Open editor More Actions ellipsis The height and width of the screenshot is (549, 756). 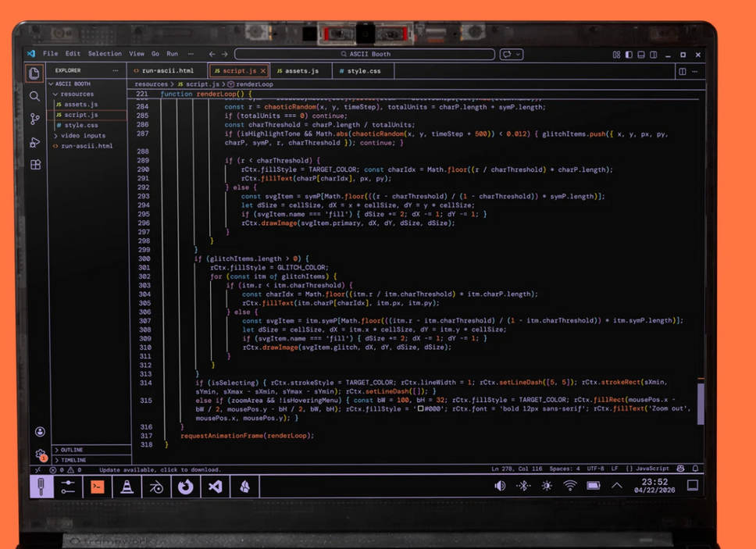pos(695,71)
